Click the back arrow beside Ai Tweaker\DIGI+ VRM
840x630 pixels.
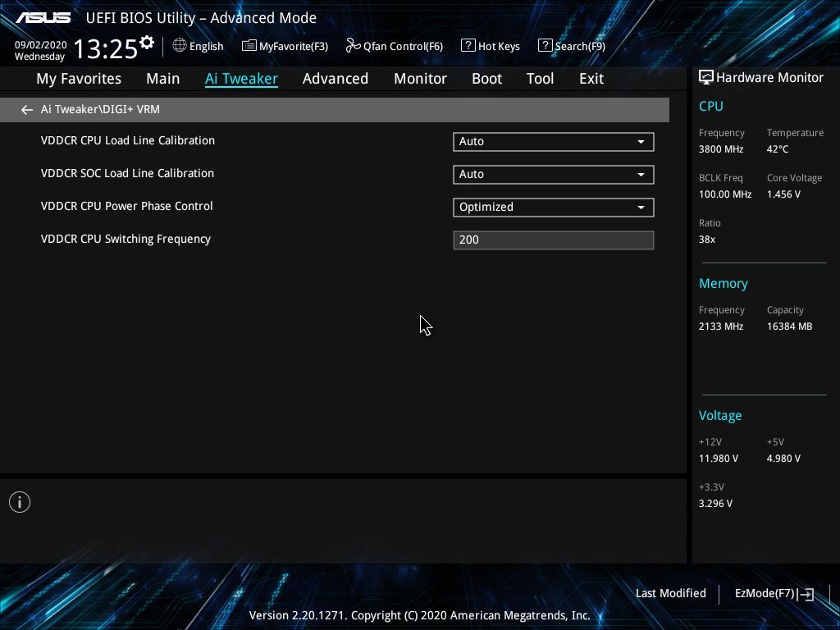(27, 110)
